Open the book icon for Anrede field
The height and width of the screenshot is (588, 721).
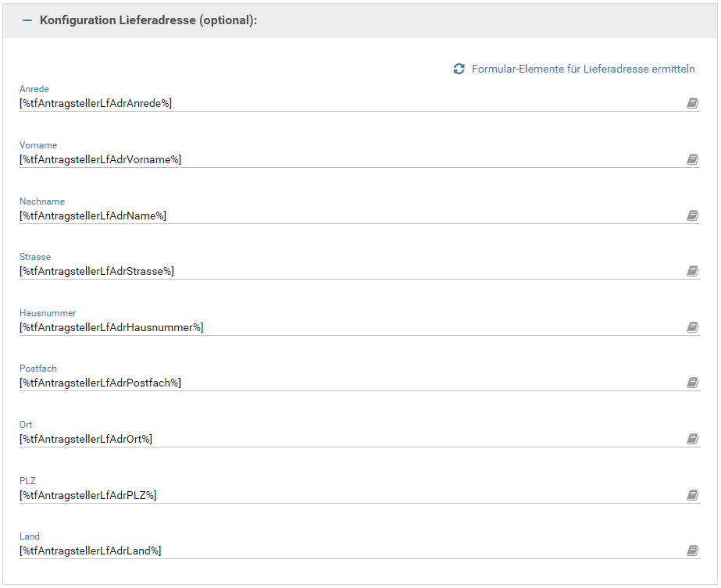point(692,103)
